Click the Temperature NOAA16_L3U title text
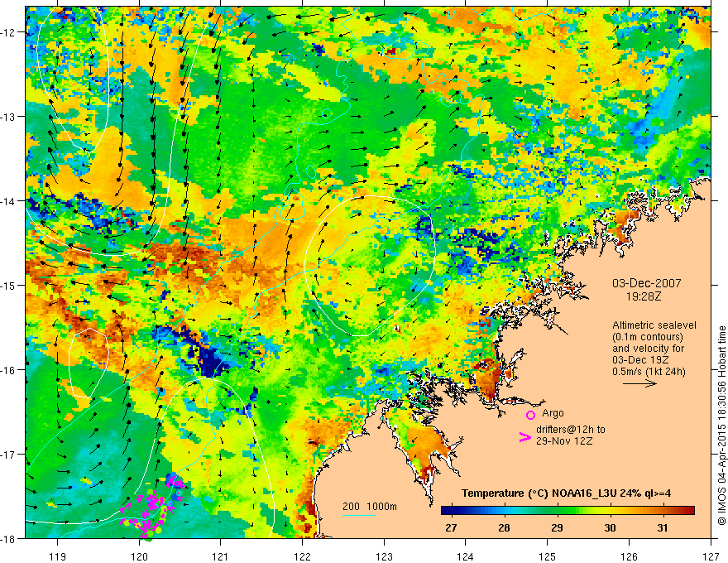This screenshot has width=728, height=563. pyautogui.click(x=566, y=493)
